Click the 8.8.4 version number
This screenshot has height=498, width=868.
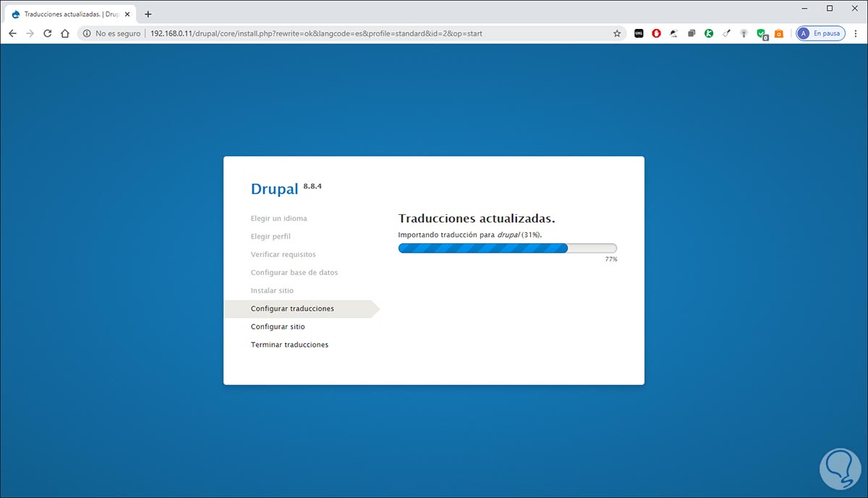pyautogui.click(x=312, y=186)
